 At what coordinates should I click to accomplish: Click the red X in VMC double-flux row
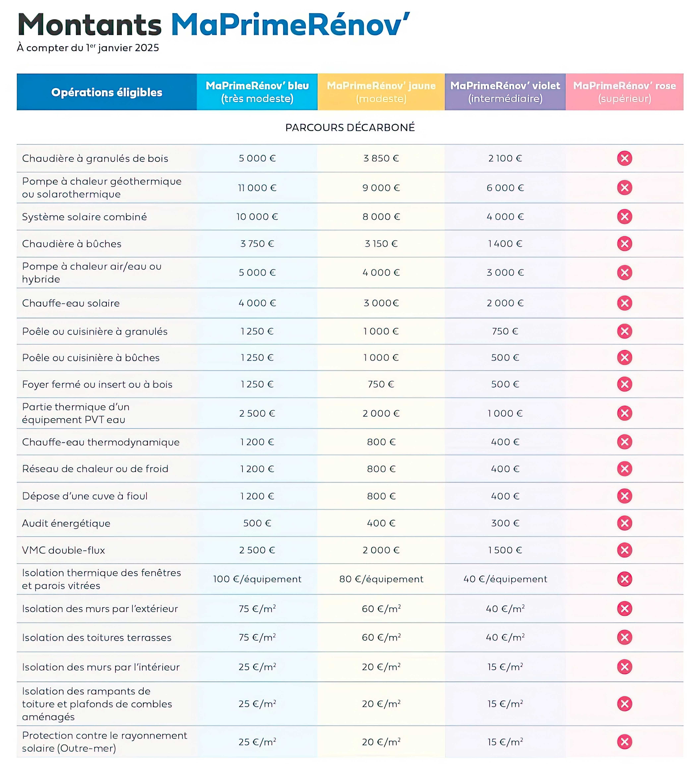[624, 550]
